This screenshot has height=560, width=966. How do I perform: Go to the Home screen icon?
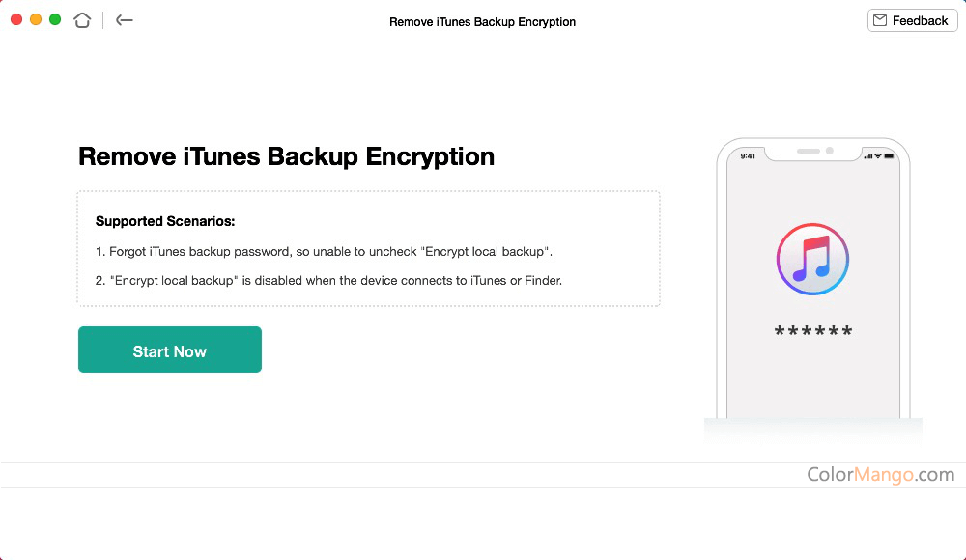point(82,20)
